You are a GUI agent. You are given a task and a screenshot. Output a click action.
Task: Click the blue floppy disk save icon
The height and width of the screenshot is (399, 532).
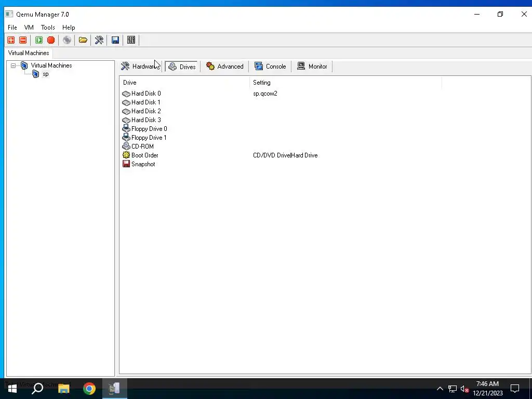coord(115,40)
